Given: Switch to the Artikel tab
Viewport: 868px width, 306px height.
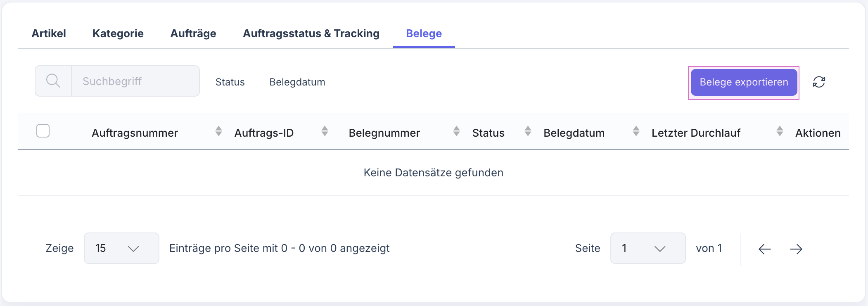Looking at the screenshot, I should tap(49, 33).
